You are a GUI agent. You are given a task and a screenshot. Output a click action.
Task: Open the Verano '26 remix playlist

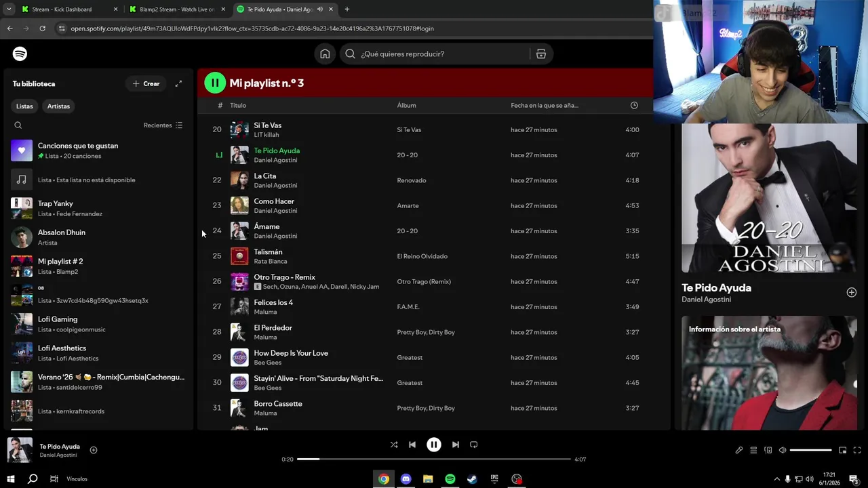click(x=98, y=382)
